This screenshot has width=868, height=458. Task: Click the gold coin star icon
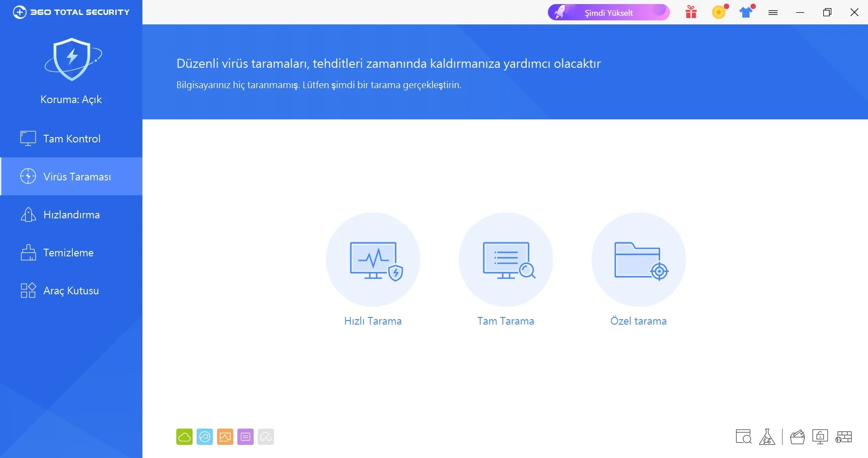719,12
